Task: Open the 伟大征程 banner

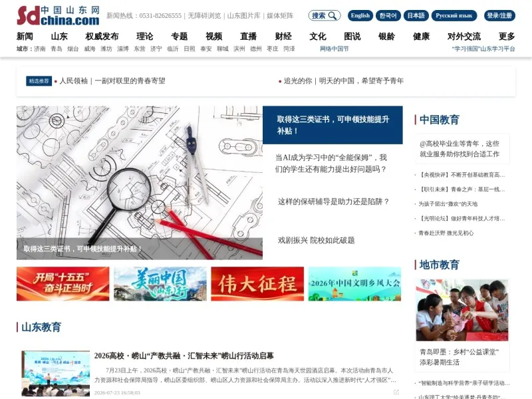Action: pos(257,284)
